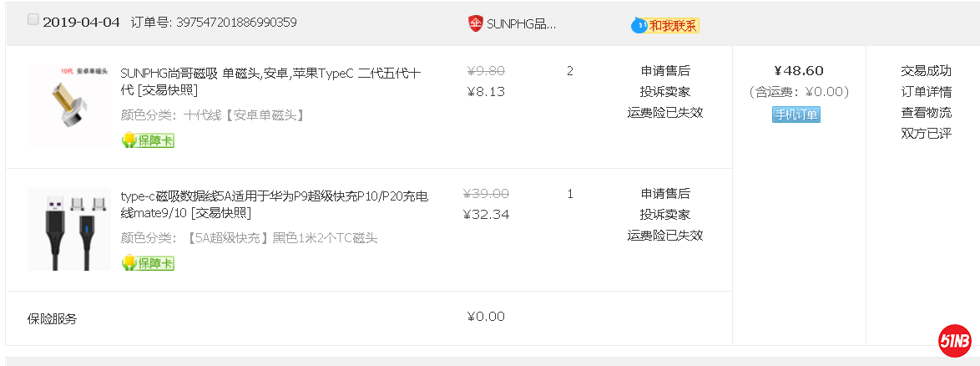This screenshot has width=980, height=366.
Task: Open the magnetic connector product thumbnail
Action: (x=68, y=105)
